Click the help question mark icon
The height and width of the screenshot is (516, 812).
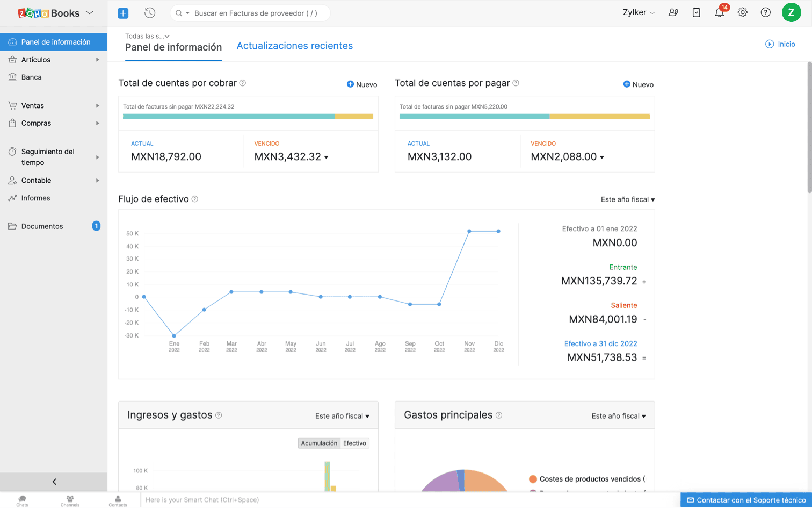click(x=765, y=12)
